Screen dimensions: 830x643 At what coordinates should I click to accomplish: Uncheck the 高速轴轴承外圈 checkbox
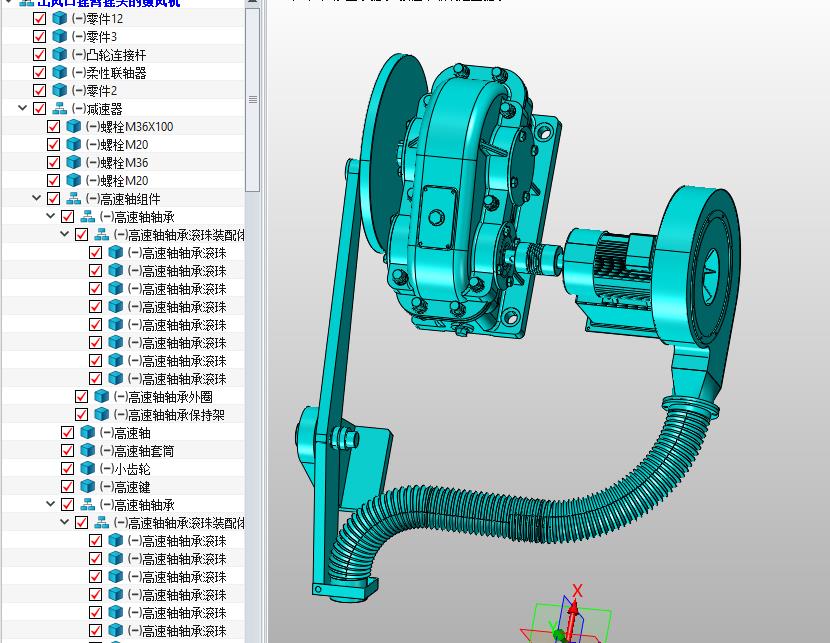82,396
